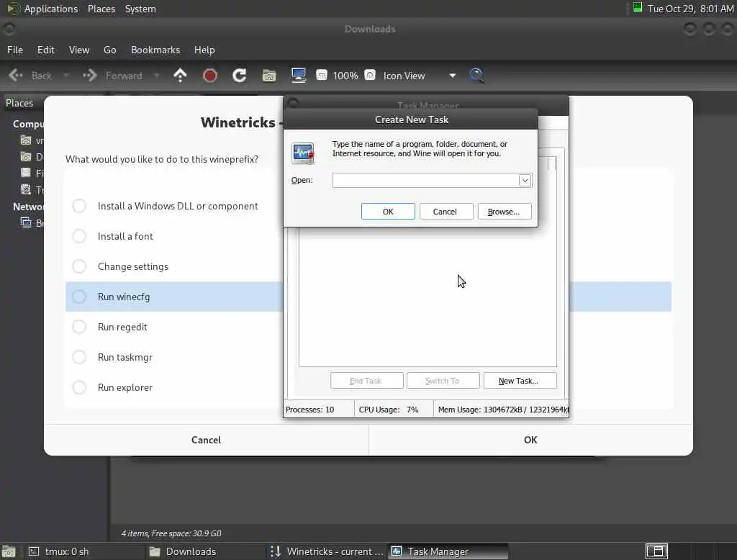Click the Browse... button
This screenshot has height=560, width=737.
(x=504, y=212)
